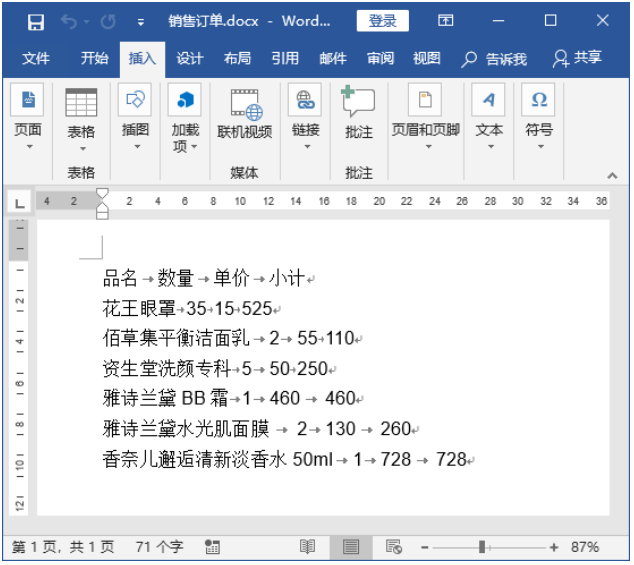The width and height of the screenshot is (634, 565).
Task: Click the 告诉我 search box
Action: tap(494, 59)
